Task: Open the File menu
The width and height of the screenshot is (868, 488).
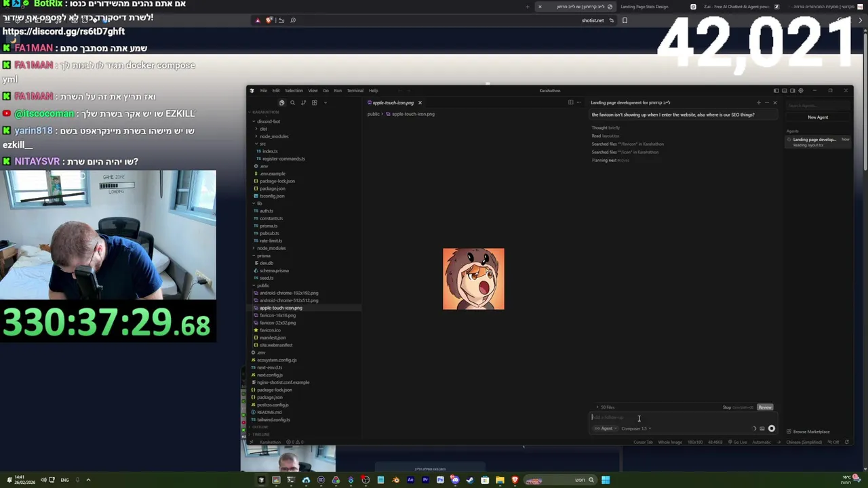Action: 264,90
